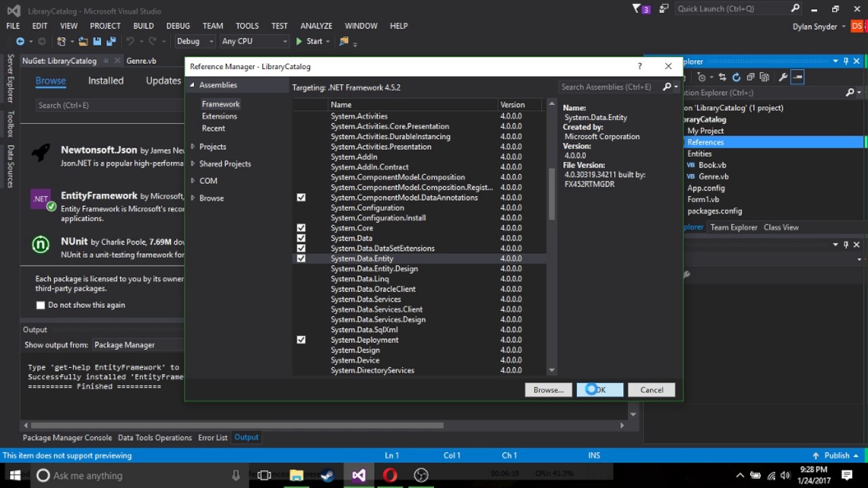Click the green Start debugging play icon
This screenshot has width=868, height=488.
pos(300,41)
